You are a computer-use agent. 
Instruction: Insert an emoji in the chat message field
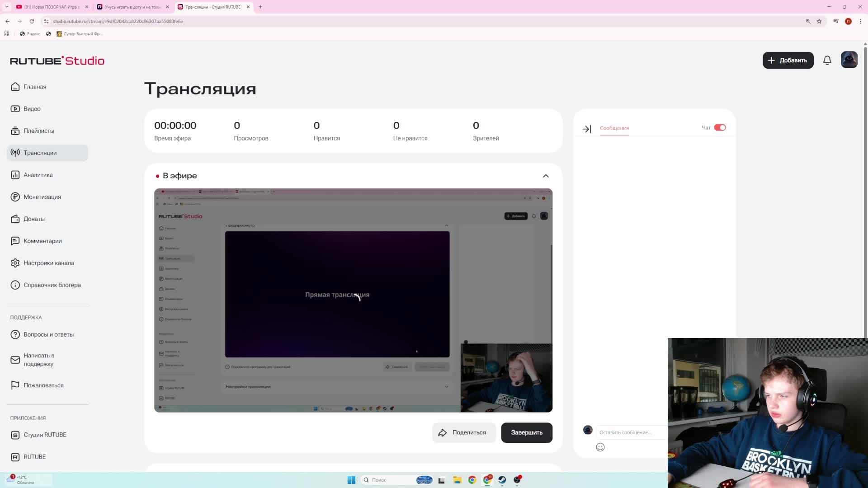(600, 447)
